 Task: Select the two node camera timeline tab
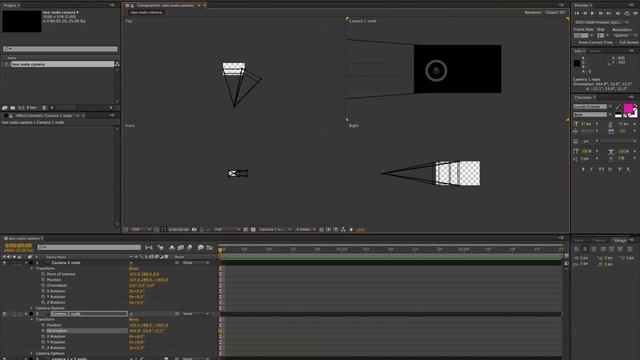pyautogui.click(x=24, y=238)
